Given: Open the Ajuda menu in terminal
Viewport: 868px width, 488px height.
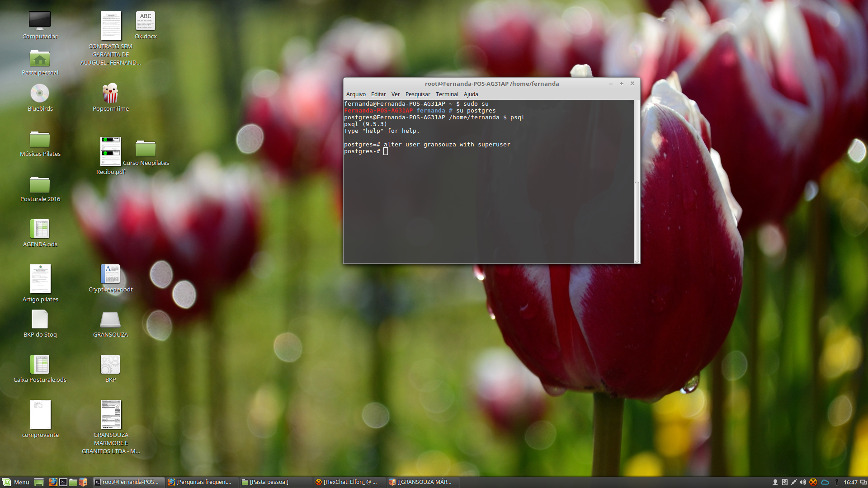Looking at the screenshot, I should click(x=471, y=94).
